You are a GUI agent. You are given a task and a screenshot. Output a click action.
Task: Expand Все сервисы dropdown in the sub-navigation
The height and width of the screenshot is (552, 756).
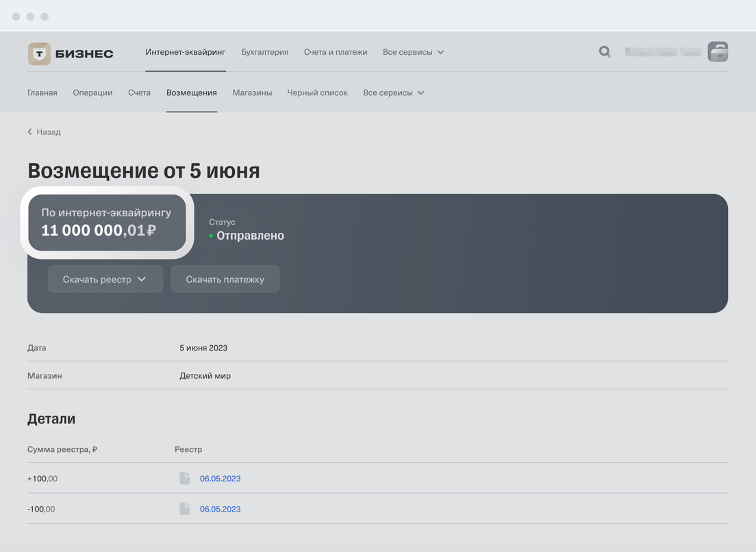[394, 92]
